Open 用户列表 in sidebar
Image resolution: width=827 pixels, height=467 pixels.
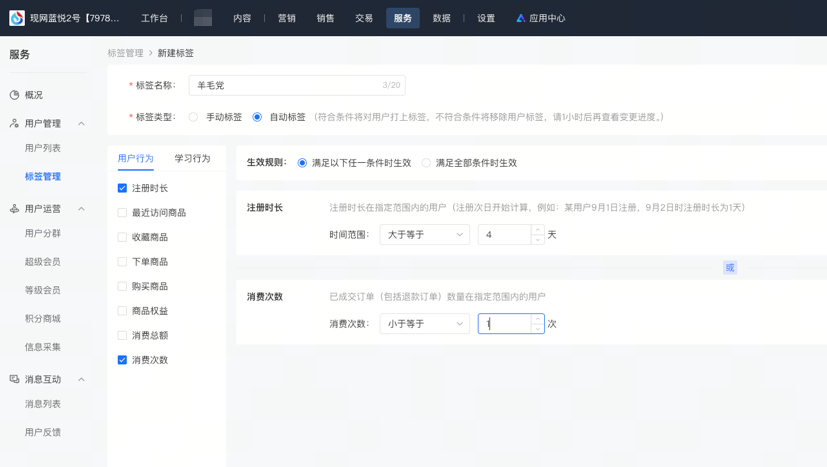click(x=43, y=148)
